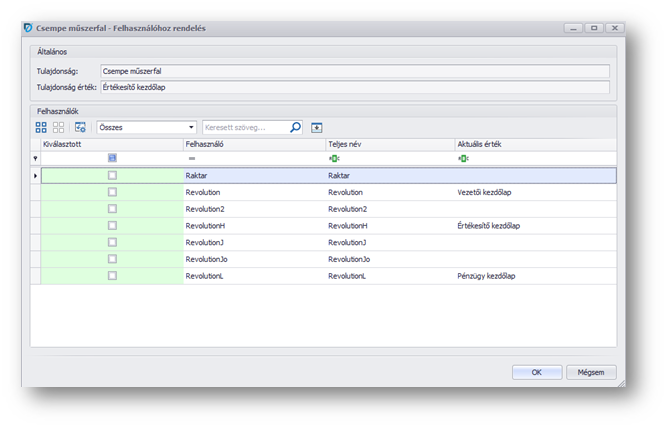
Task: Click into the Keresett szöveg search field
Action: coord(245,128)
